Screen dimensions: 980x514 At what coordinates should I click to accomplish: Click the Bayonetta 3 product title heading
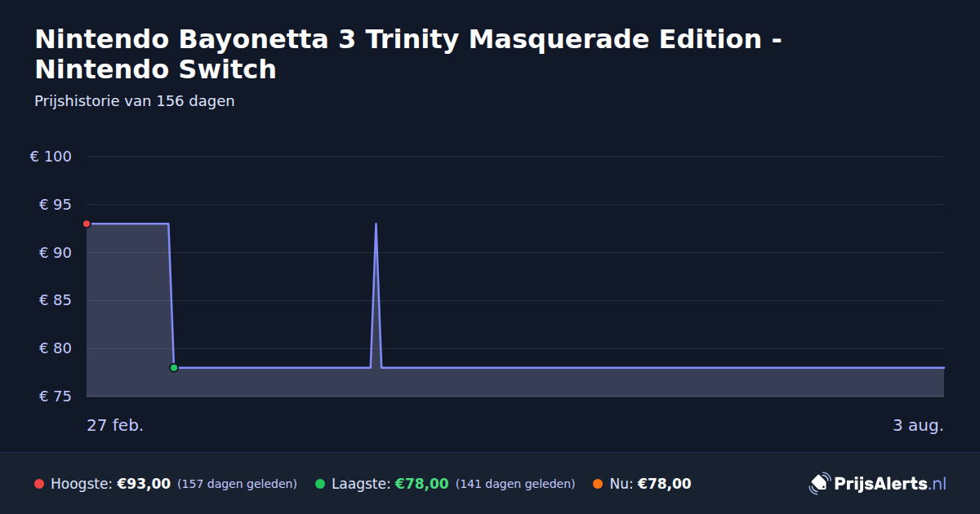(409, 54)
